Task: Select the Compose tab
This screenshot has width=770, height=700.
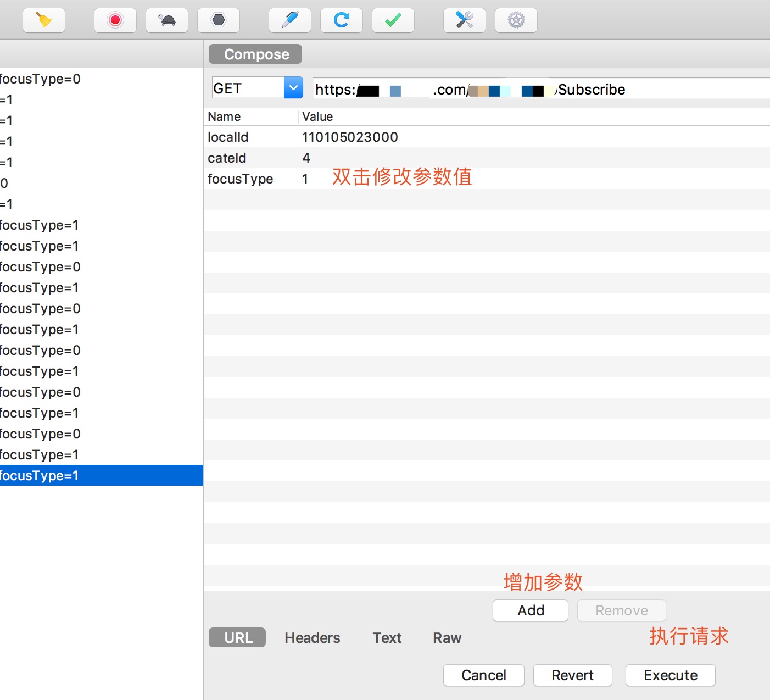Action: [255, 54]
